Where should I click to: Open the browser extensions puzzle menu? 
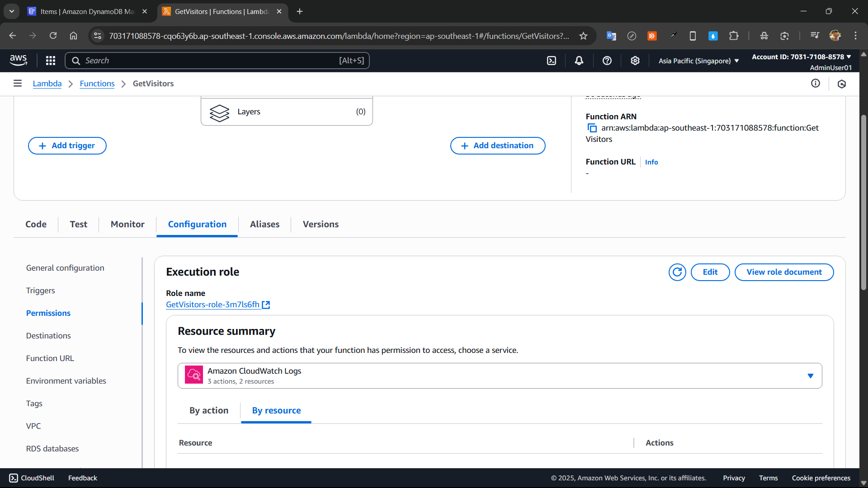point(734,36)
